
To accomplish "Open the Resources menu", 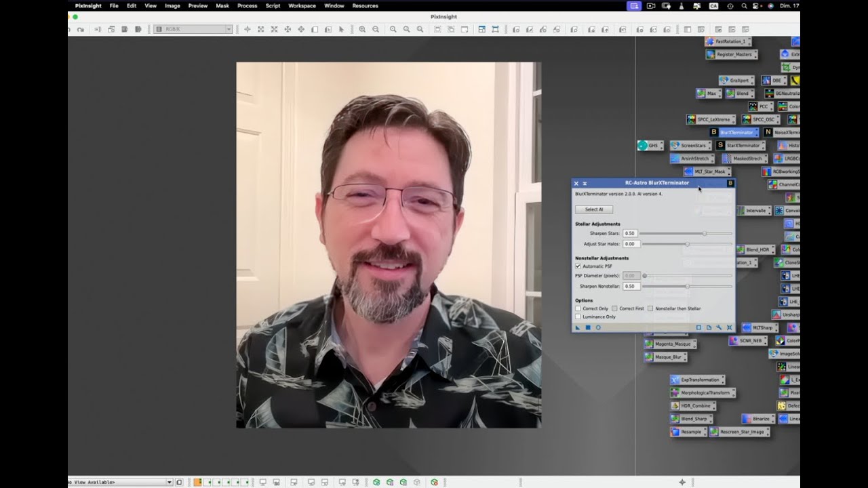I will click(x=365, y=5).
